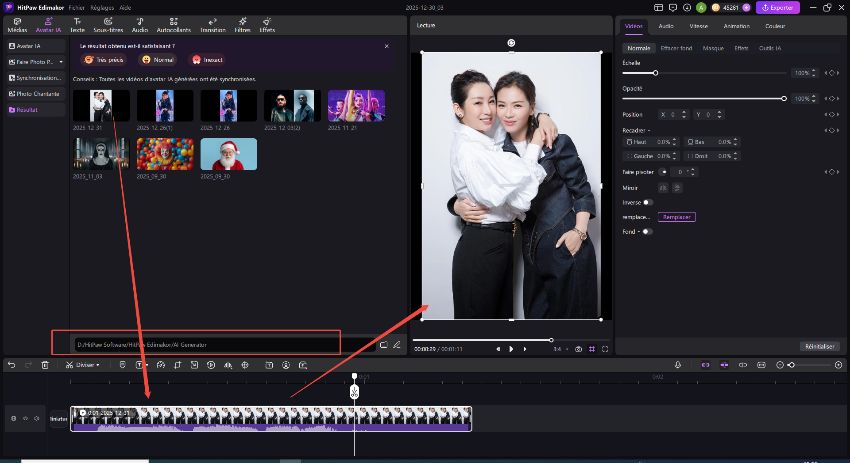Expand the Faire Photo P... dropdown

(x=61, y=62)
